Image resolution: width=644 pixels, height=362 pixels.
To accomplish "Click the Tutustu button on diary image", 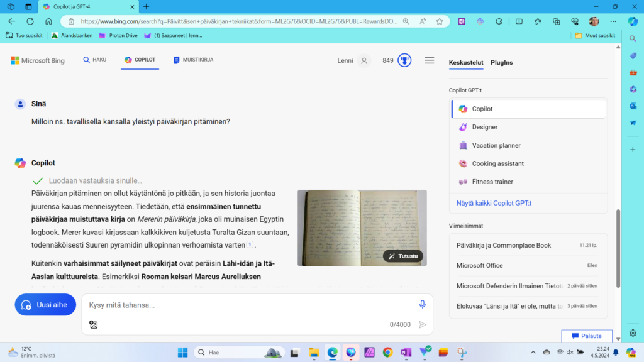I will tap(403, 256).
